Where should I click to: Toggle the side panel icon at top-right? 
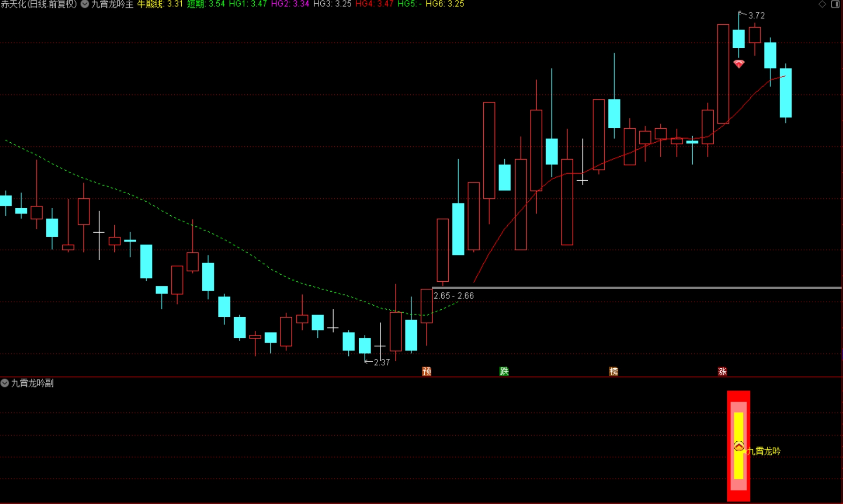click(x=835, y=4)
